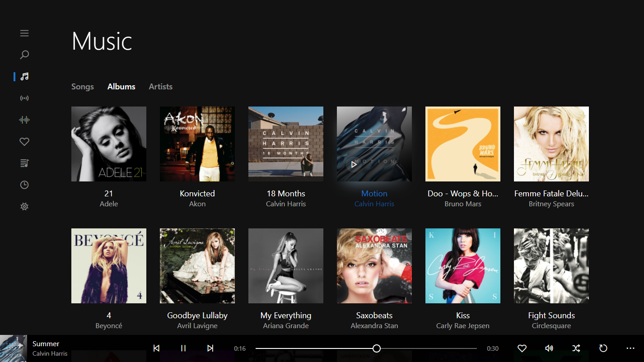Skip to the next track
Screen dimensions: 644x362
(210, 348)
